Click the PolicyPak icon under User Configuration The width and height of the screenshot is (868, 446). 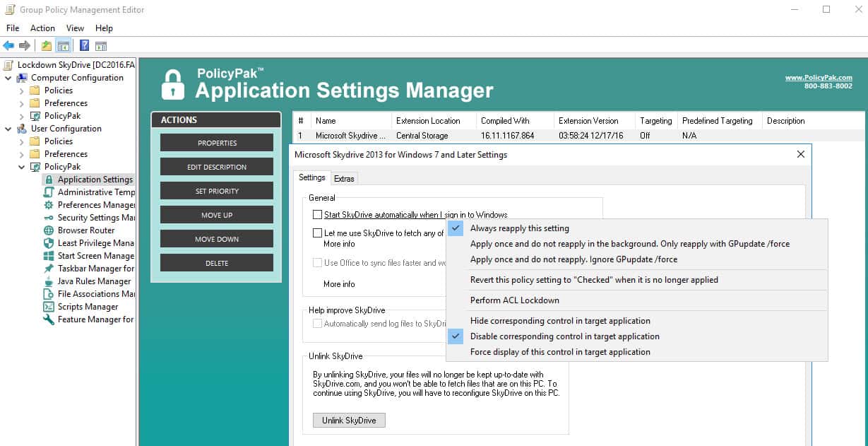(x=35, y=167)
